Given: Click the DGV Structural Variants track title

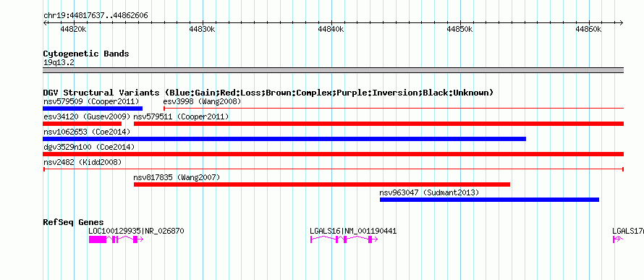Looking at the screenshot, I should [x=268, y=93].
